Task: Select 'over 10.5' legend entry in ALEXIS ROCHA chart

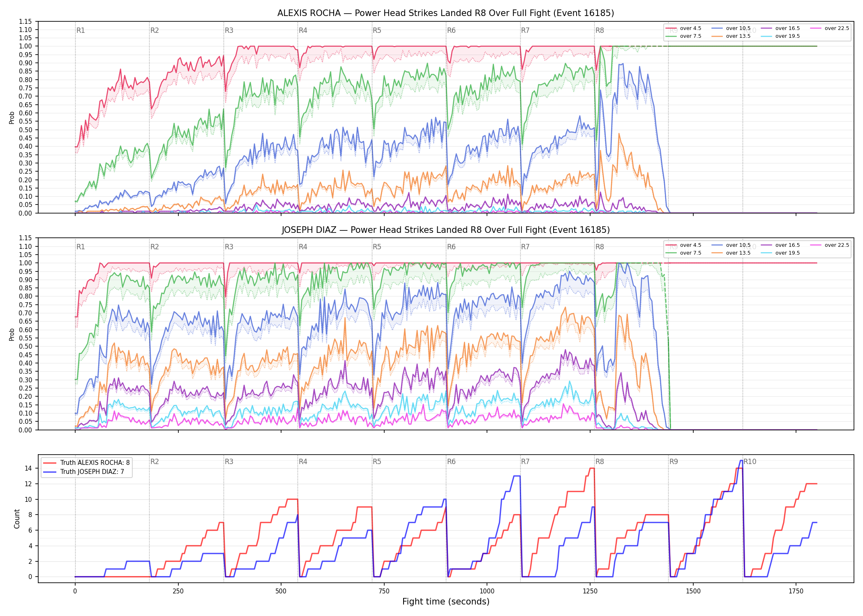Action: [x=731, y=28]
